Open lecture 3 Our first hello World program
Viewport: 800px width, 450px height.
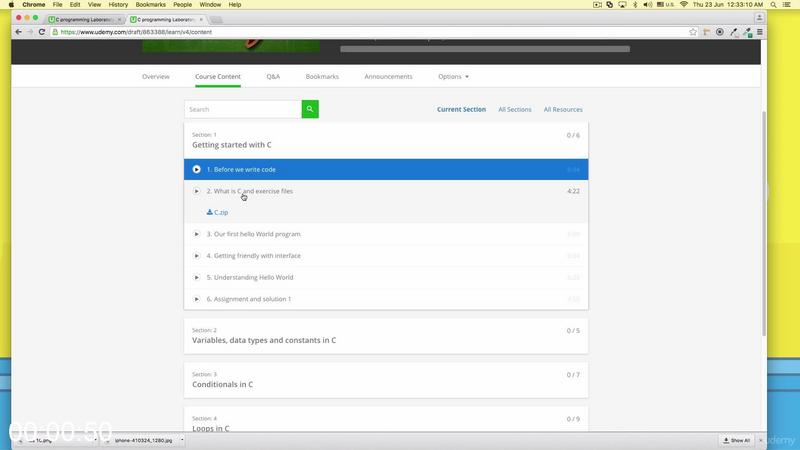click(386, 234)
